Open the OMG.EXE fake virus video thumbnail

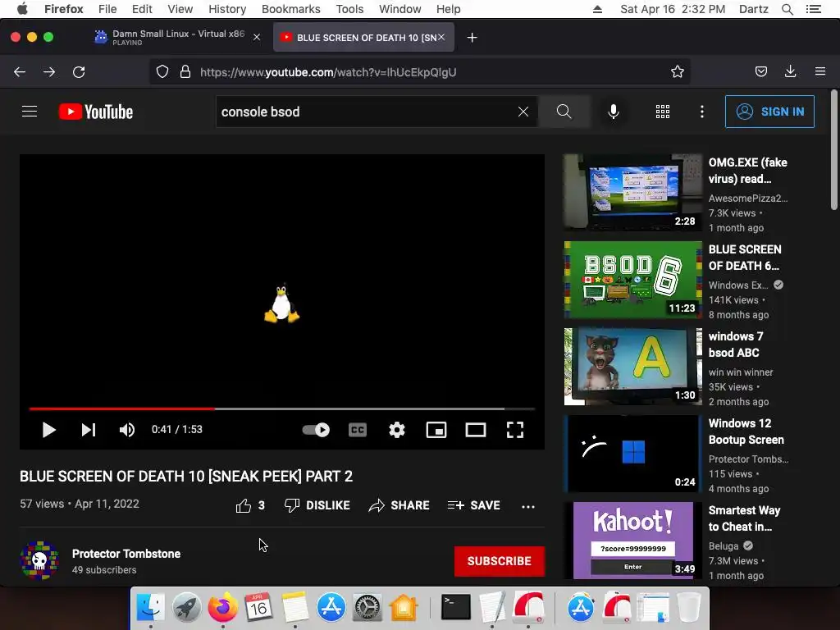(x=632, y=192)
